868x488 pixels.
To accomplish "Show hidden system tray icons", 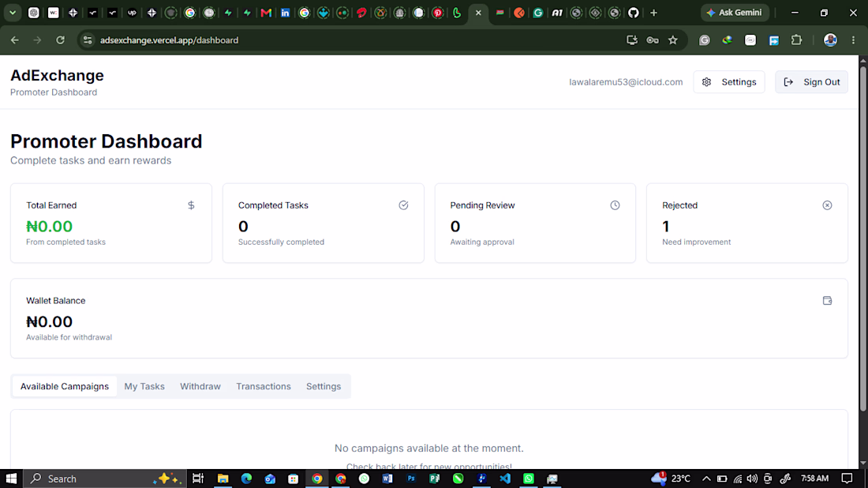I will coord(706,479).
